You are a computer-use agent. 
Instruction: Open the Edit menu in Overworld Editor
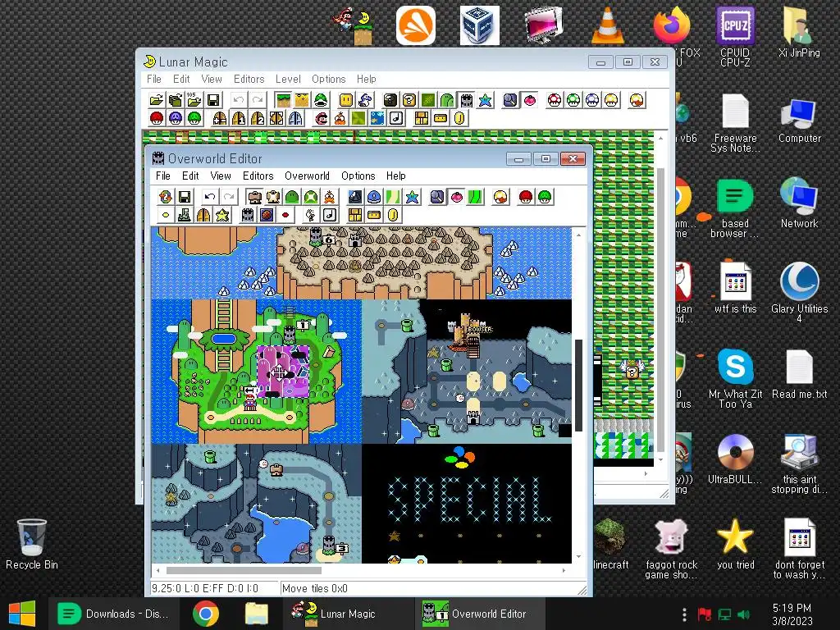[190, 176]
